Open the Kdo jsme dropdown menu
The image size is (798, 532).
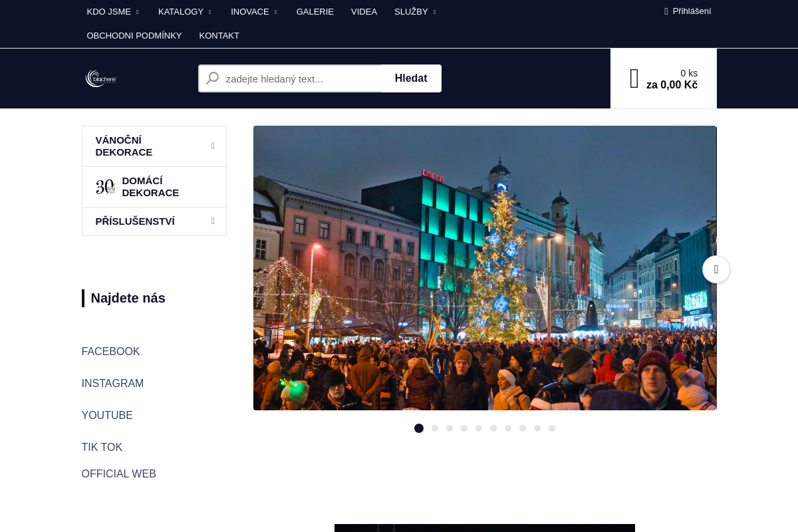(x=113, y=12)
